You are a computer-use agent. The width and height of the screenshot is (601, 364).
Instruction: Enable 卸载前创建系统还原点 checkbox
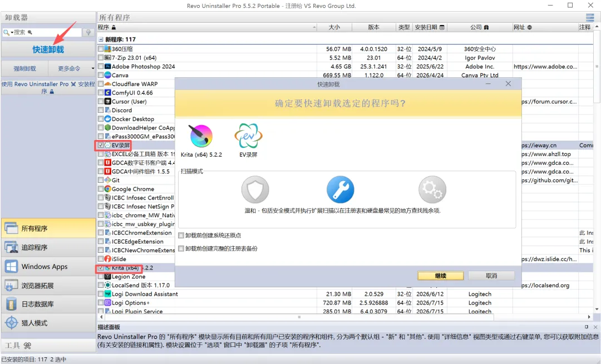181,236
